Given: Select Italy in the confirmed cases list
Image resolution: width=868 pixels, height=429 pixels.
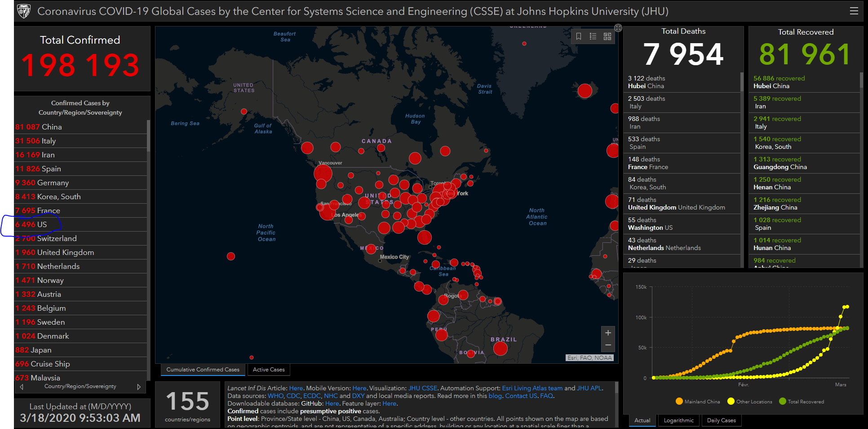Looking at the screenshot, I should (80, 141).
